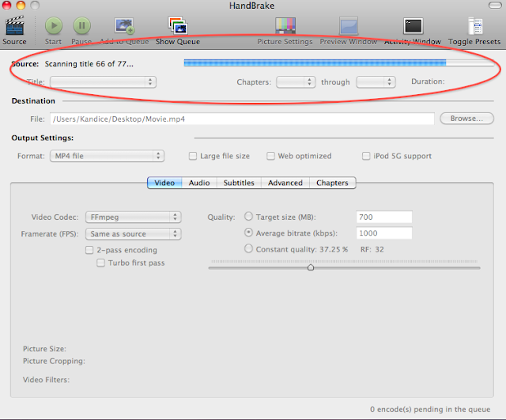Viewport: 506px width, 420px height.
Task: Click the yellow minimize window button
Action: click(x=21, y=6)
